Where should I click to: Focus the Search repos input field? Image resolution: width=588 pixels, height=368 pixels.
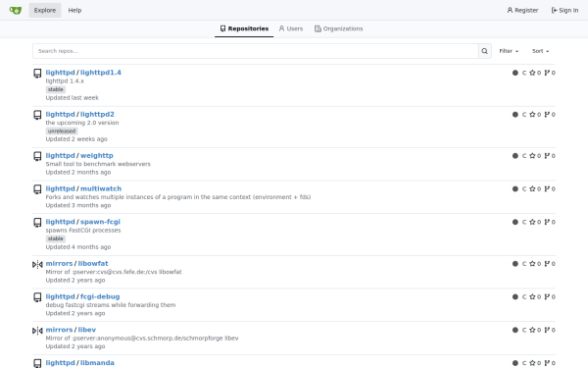pyautogui.click(x=256, y=51)
